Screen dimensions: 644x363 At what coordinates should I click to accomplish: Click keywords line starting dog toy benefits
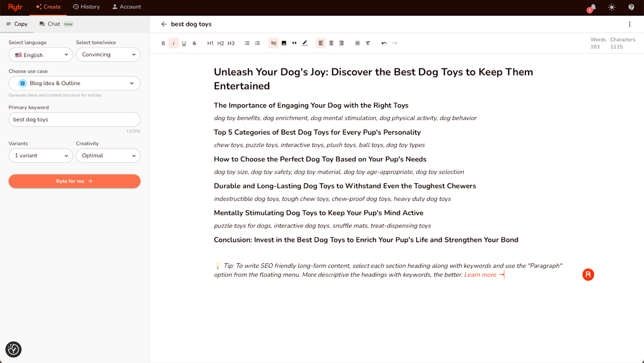[345, 118]
